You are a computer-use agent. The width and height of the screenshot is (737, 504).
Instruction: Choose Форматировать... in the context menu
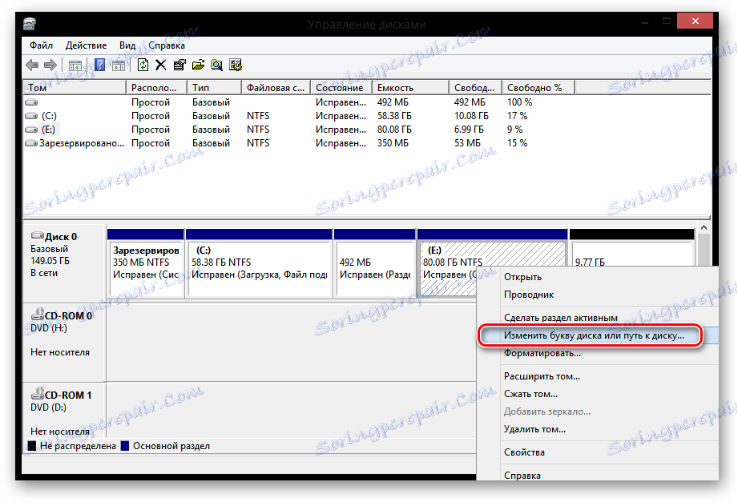tap(542, 353)
